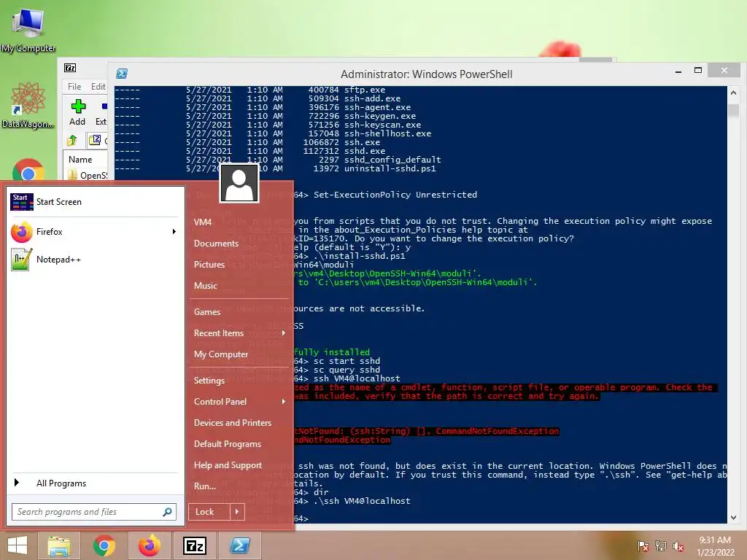The width and height of the screenshot is (747, 560).
Task: Open the Chrome desktop shortcut icon
Action: [28, 169]
